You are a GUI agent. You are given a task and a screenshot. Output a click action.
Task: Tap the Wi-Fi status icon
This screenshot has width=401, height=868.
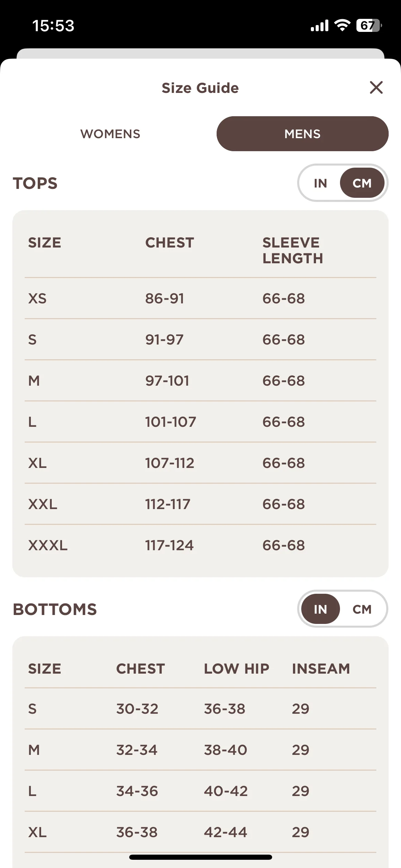click(x=342, y=25)
